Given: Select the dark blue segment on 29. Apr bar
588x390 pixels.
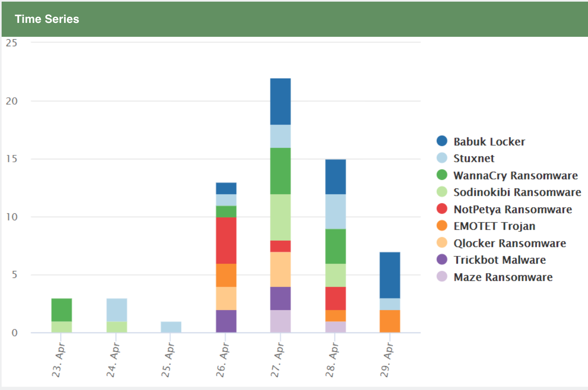Looking at the screenshot, I should pos(390,275).
